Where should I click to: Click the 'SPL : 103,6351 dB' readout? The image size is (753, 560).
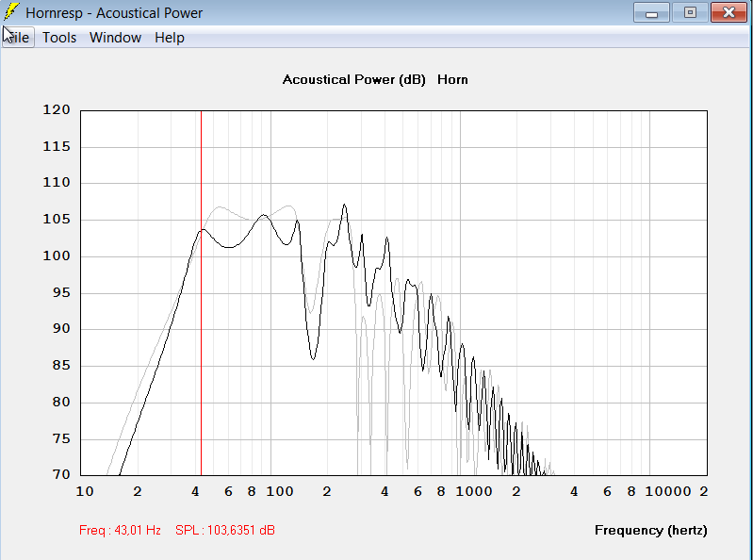pyautogui.click(x=224, y=530)
